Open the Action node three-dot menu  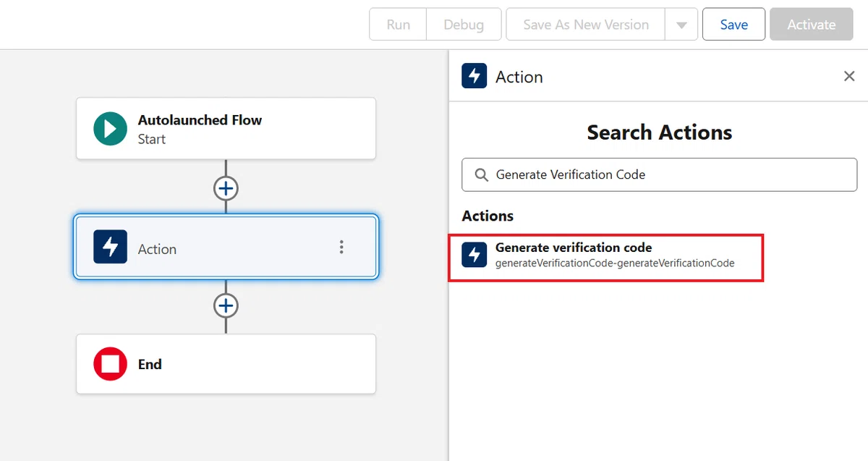[341, 247]
